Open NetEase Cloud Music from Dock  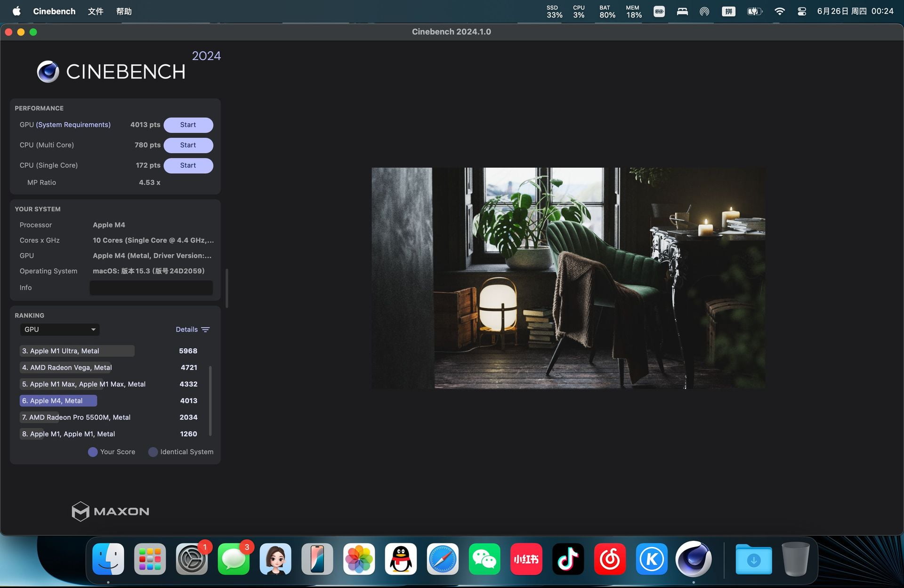[610, 559]
